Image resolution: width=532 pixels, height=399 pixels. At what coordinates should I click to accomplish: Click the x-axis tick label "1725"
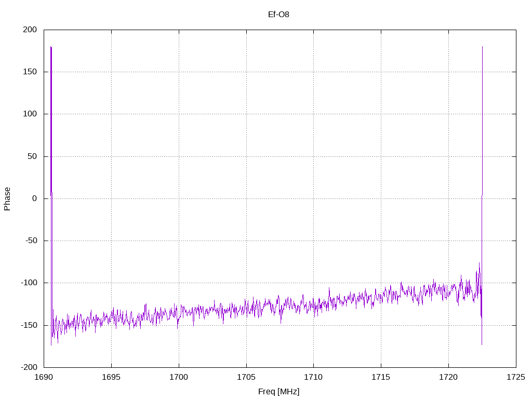(x=516, y=377)
